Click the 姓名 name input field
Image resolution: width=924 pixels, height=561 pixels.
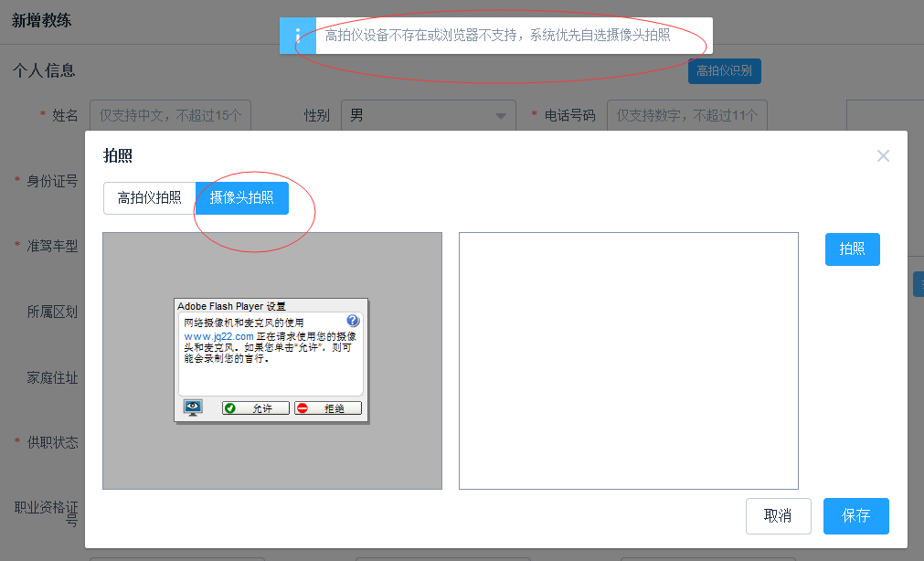coord(170,115)
